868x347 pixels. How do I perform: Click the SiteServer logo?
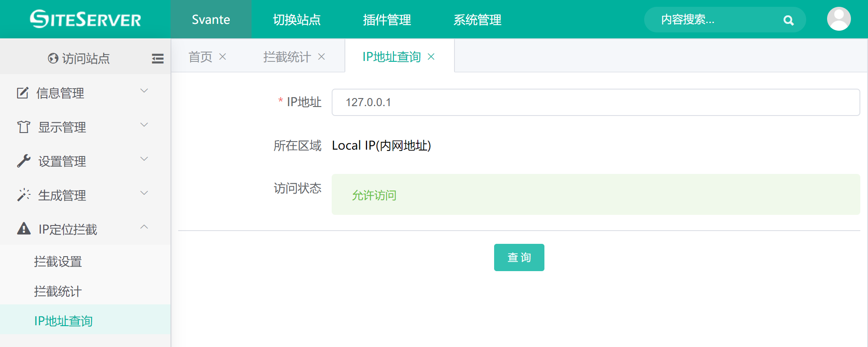tap(85, 19)
